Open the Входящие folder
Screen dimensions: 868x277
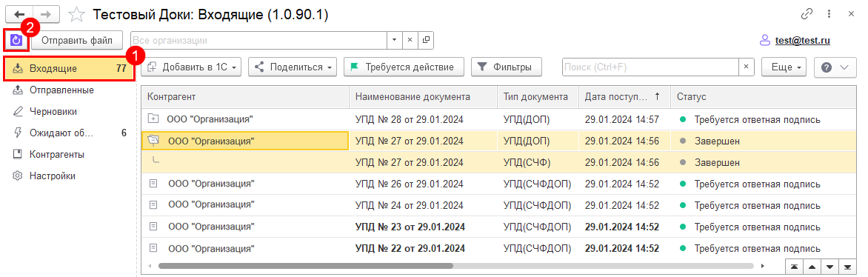[x=69, y=68]
